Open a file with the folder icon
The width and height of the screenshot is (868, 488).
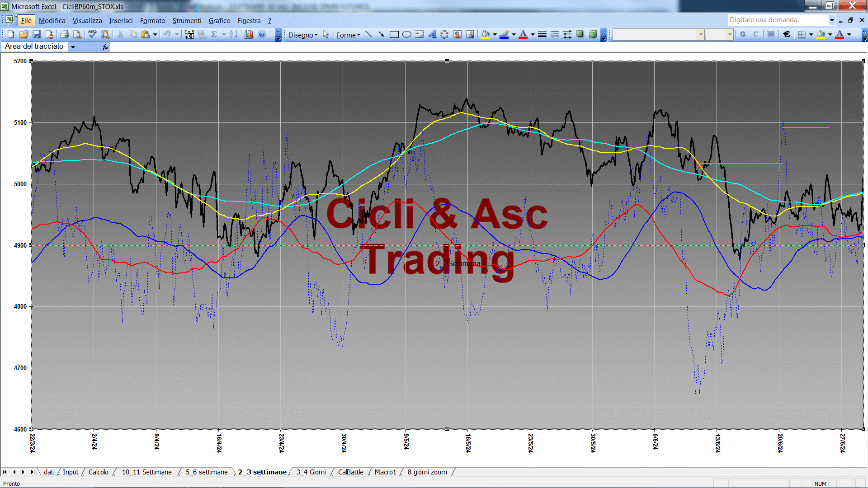click(24, 34)
